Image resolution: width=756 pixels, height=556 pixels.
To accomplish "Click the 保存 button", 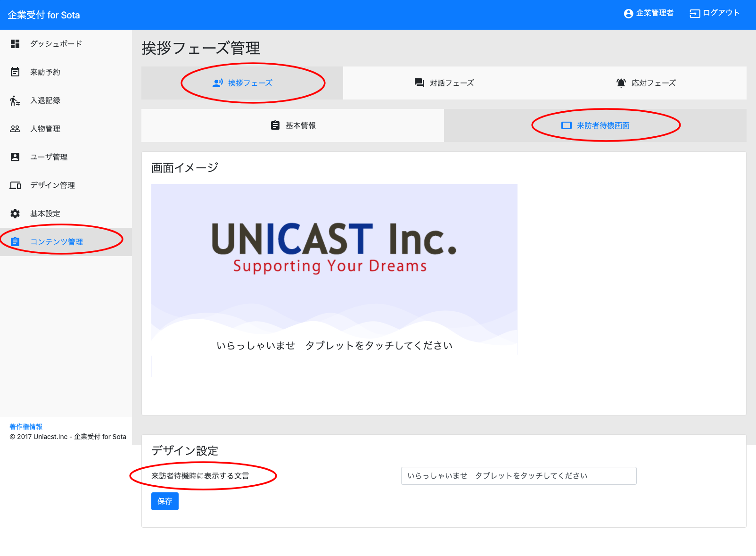I will [x=165, y=501].
